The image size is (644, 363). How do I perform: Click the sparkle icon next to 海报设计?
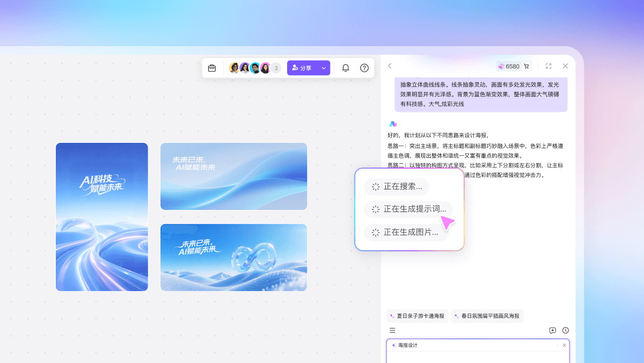click(394, 345)
